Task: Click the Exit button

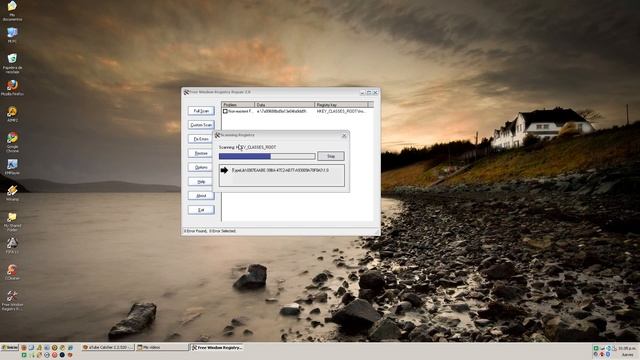Action: (x=201, y=210)
